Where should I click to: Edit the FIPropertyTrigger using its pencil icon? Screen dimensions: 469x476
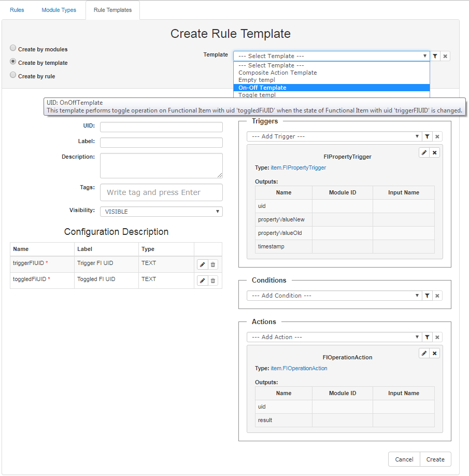point(424,152)
